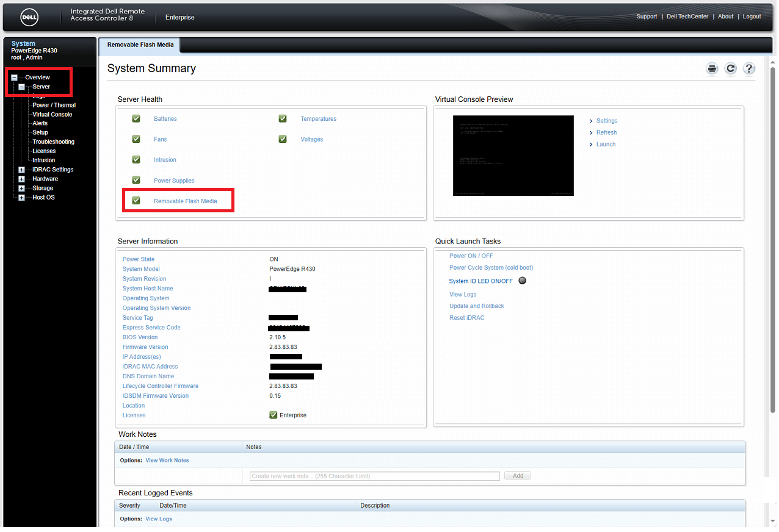Open Alerts in sidebar tree
The image size is (779, 532).
click(x=40, y=123)
